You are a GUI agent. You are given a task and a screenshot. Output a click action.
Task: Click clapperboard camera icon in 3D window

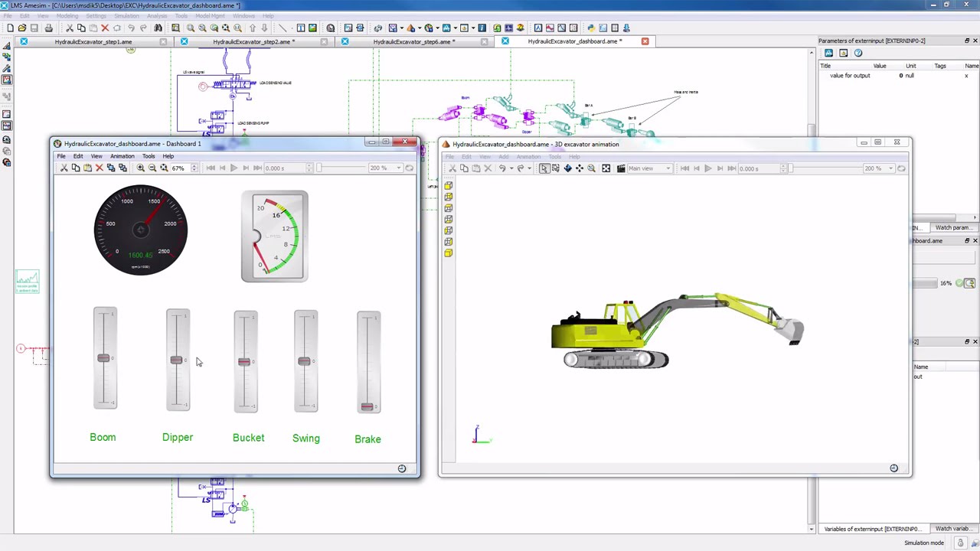(x=621, y=168)
